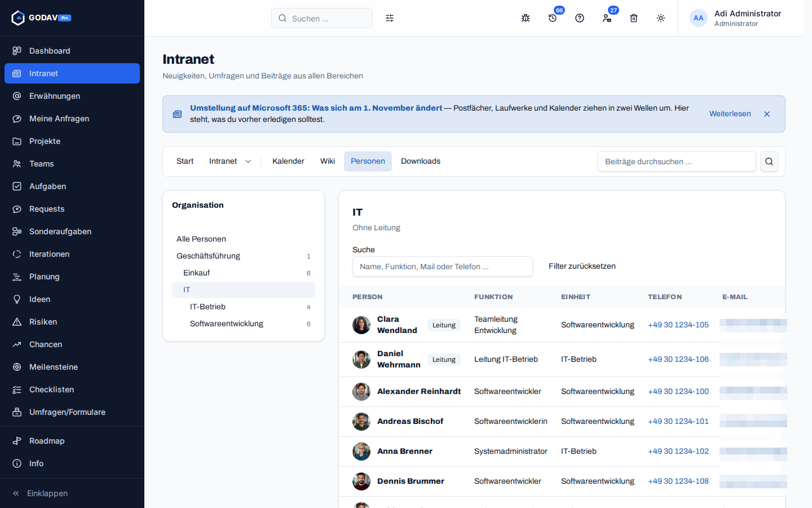Focus the Name, Funktion, Mail search field

tap(443, 266)
